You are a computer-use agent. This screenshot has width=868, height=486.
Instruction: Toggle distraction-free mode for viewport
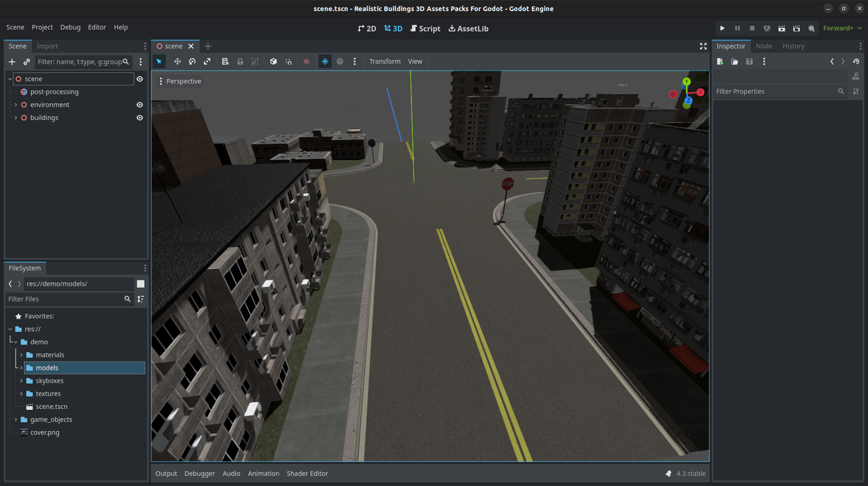tap(703, 46)
